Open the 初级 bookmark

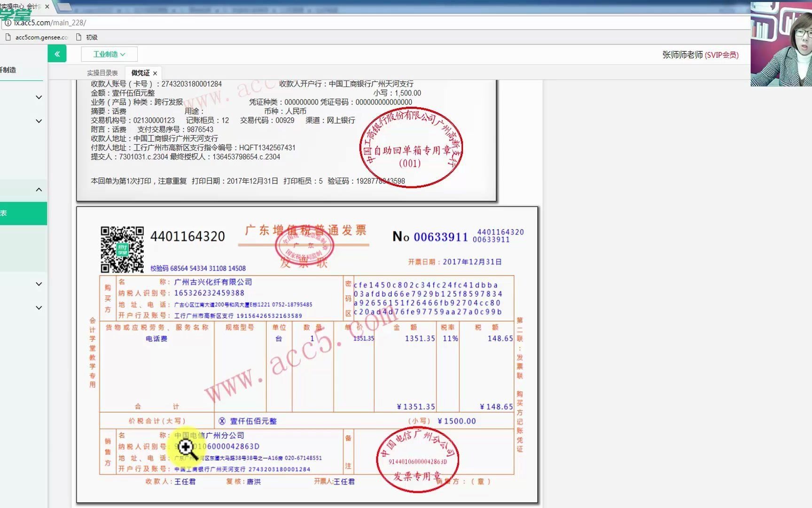(87, 37)
